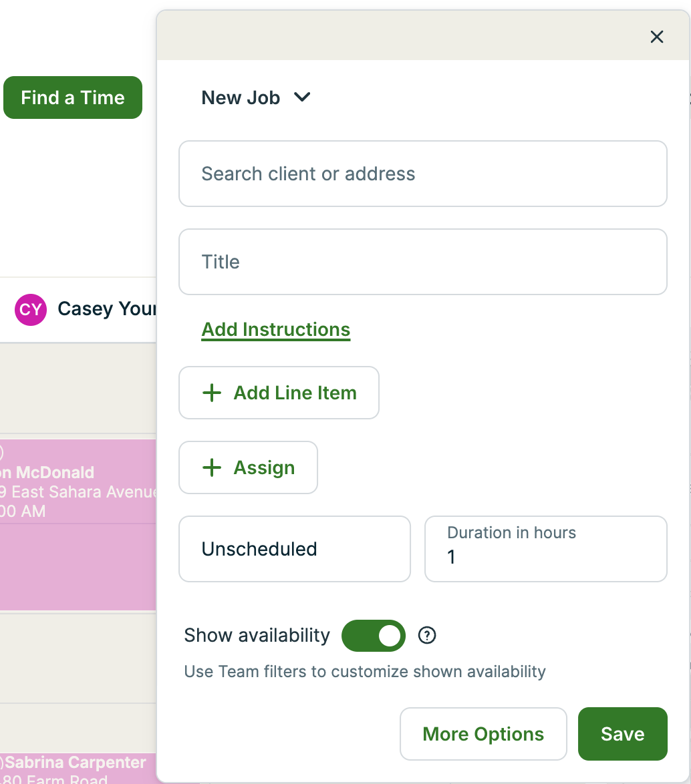Screen dimensions: 691x784
Task: Click the availability help question mark icon
Action: (427, 635)
